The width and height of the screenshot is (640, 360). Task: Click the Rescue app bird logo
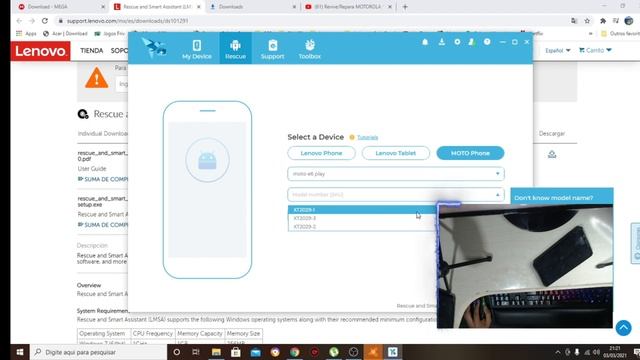(154, 48)
